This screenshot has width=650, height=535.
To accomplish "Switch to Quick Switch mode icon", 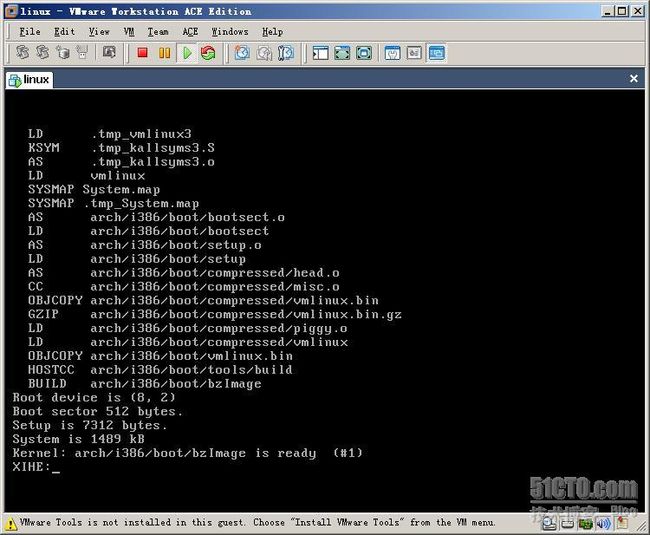I will [342, 53].
